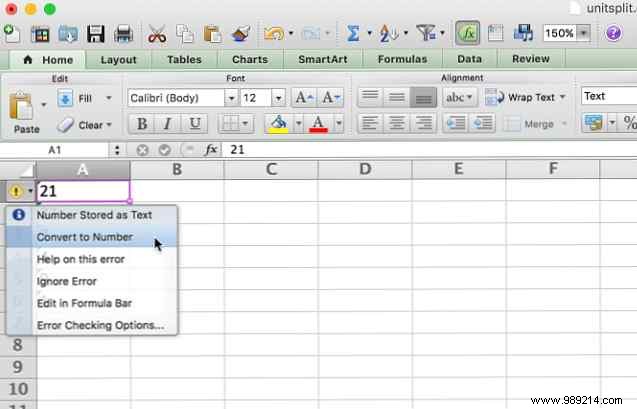This screenshot has width=637, height=409.
Task: Open the Review tab
Action: click(x=531, y=59)
